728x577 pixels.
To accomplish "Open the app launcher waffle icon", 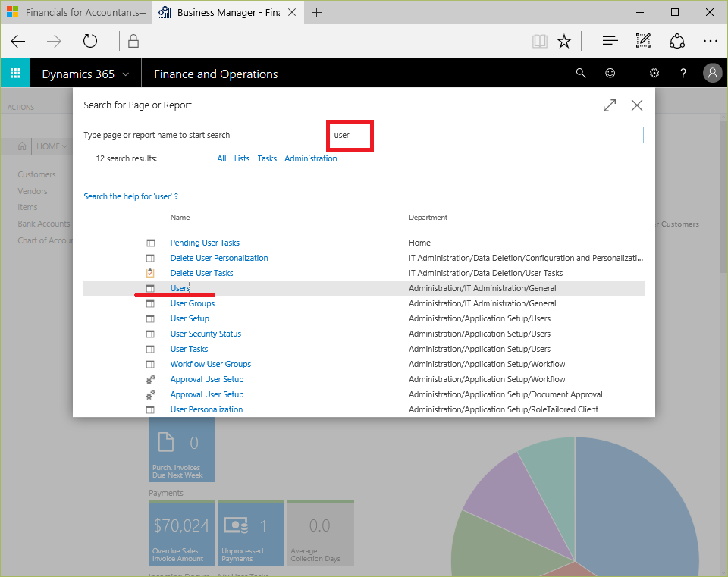I will coord(15,73).
